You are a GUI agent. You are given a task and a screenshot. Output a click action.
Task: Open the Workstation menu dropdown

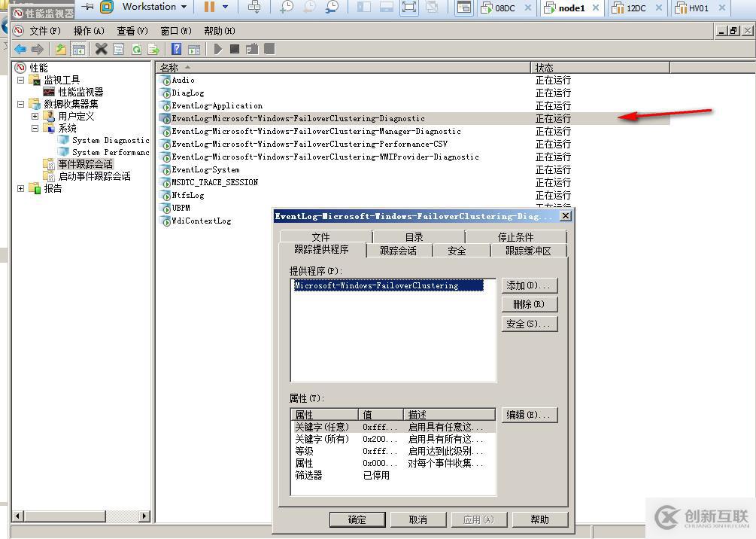pyautogui.click(x=154, y=7)
